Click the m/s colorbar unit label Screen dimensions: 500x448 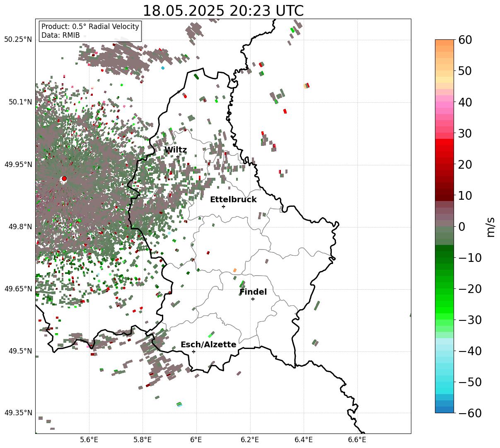click(x=490, y=226)
